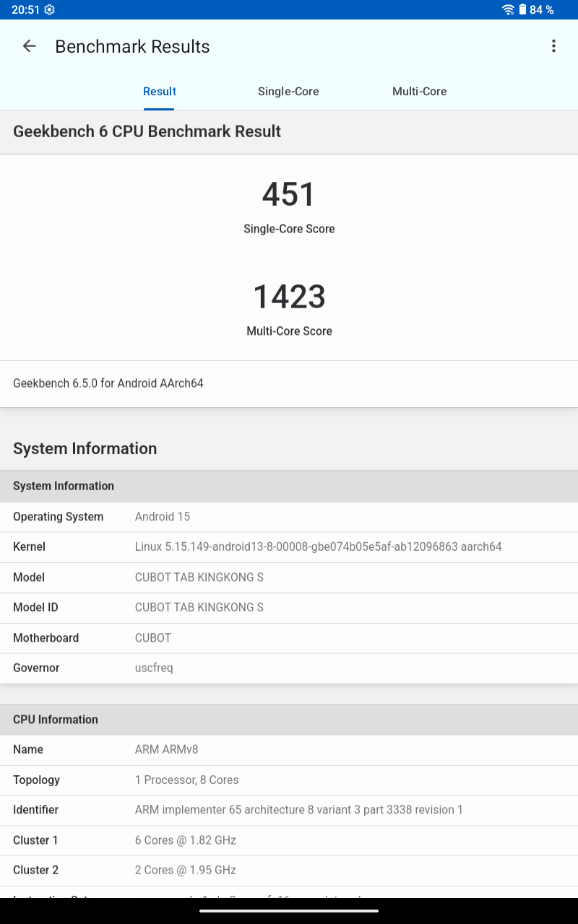This screenshot has width=578, height=924.
Task: Tap the Topology label
Action: coord(36,780)
